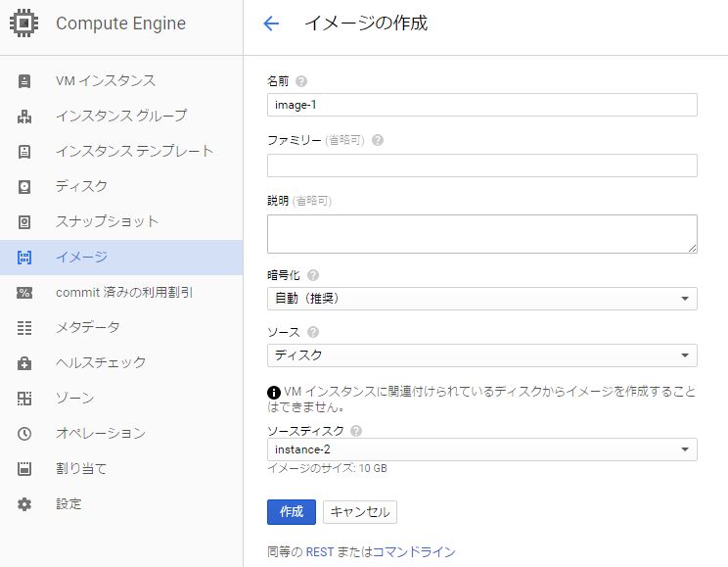Click the イメージ sidebar icon

(24, 257)
